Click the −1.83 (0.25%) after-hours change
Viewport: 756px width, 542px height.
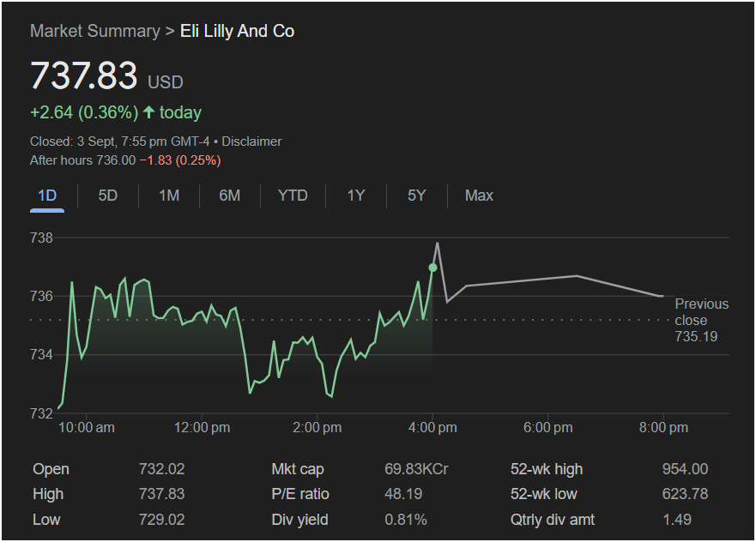coord(180,160)
